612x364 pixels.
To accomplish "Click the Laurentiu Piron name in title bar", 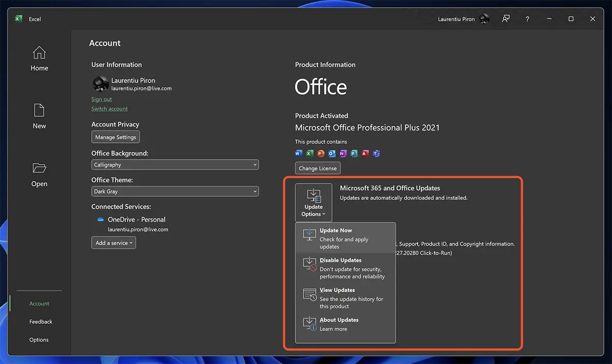I will click(456, 19).
